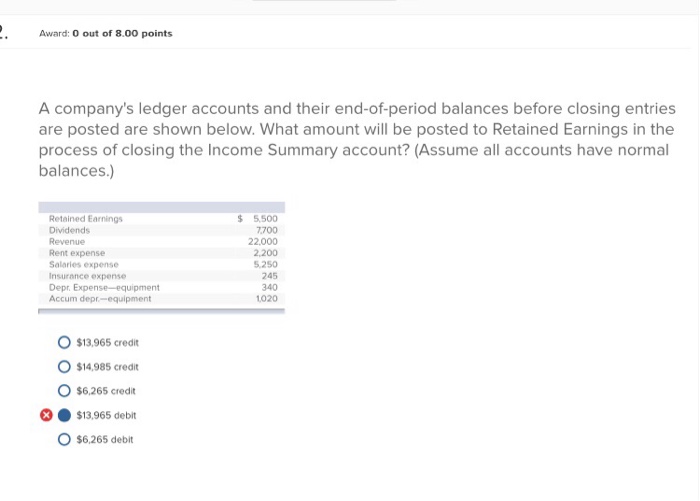Image resolution: width=700 pixels, height=501 pixels.
Task: Click the Rent expense row label
Action: [77, 253]
